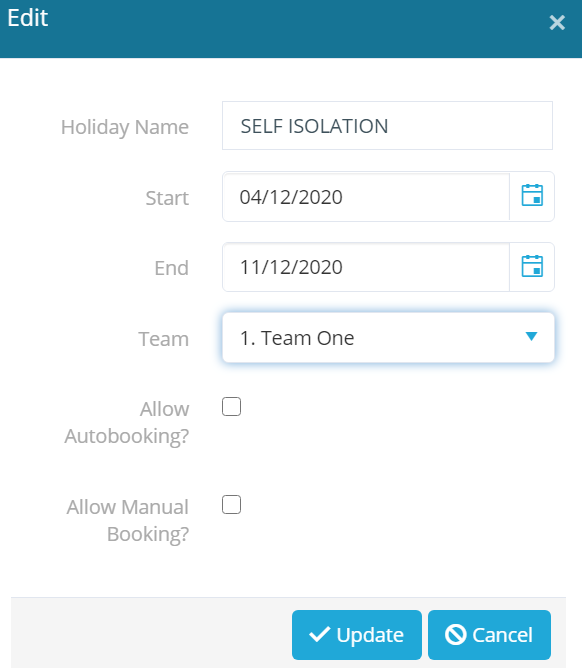This screenshot has width=582, height=668.
Task: Focus the Holiday Name text field
Action: tap(387, 126)
